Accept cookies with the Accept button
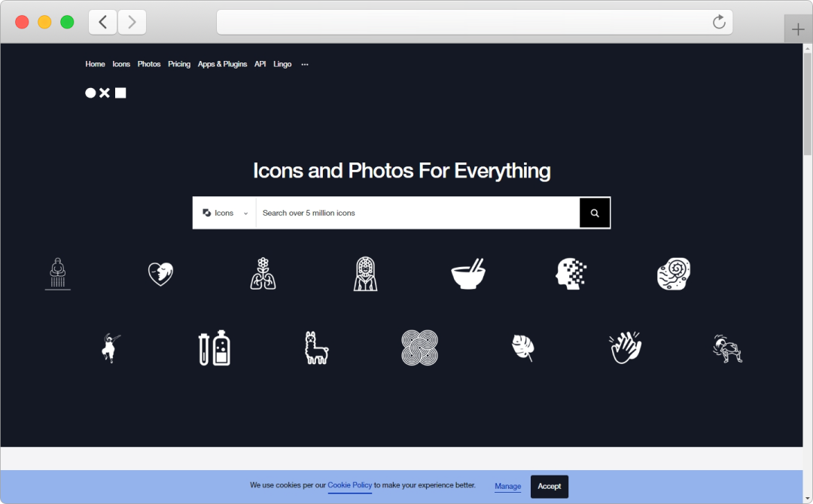This screenshot has width=813, height=504. click(549, 487)
